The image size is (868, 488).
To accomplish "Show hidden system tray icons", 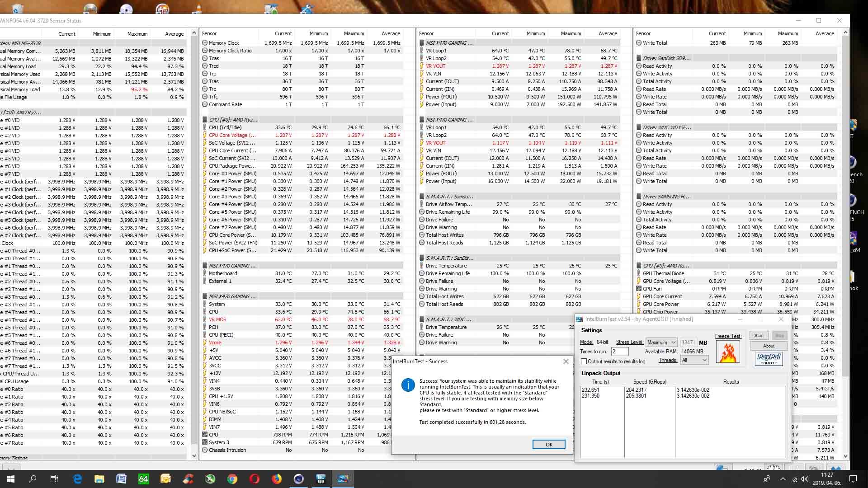I will [x=783, y=479].
